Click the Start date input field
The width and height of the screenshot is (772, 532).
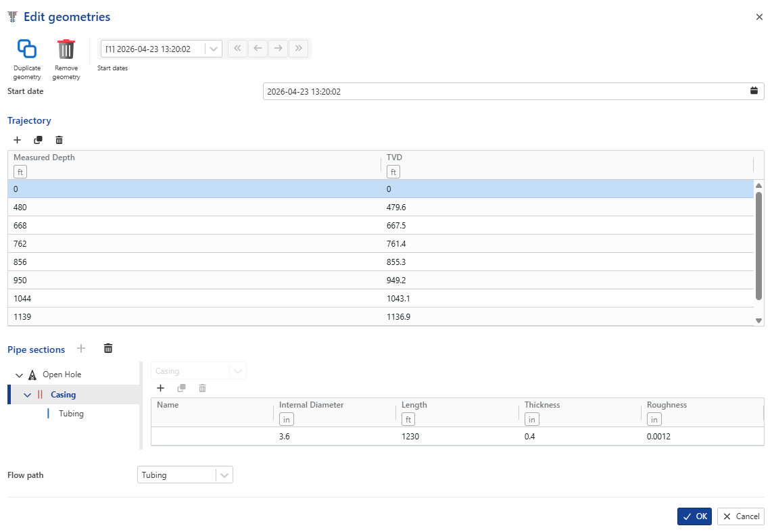pyautogui.click(x=514, y=91)
